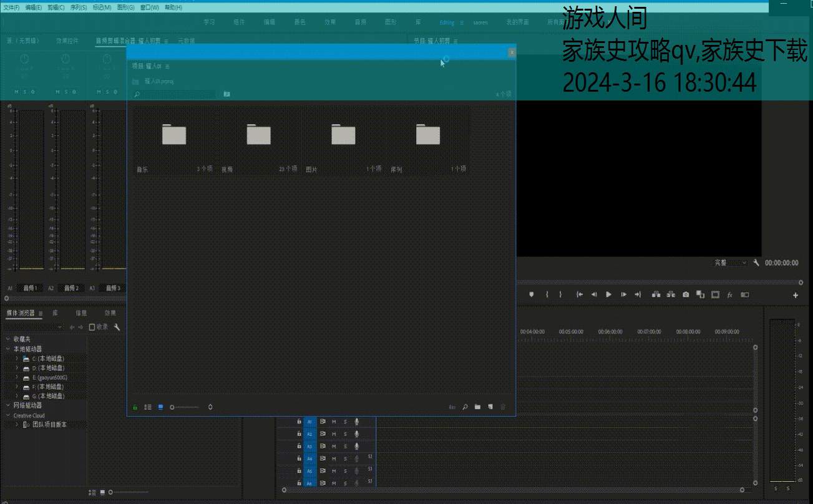Image resolution: width=813 pixels, height=504 pixels.
Task: Show safe margins overlay icon
Action: pos(715,294)
